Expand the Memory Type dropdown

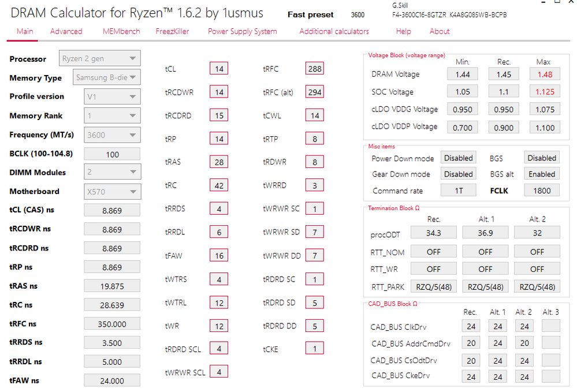(x=107, y=77)
